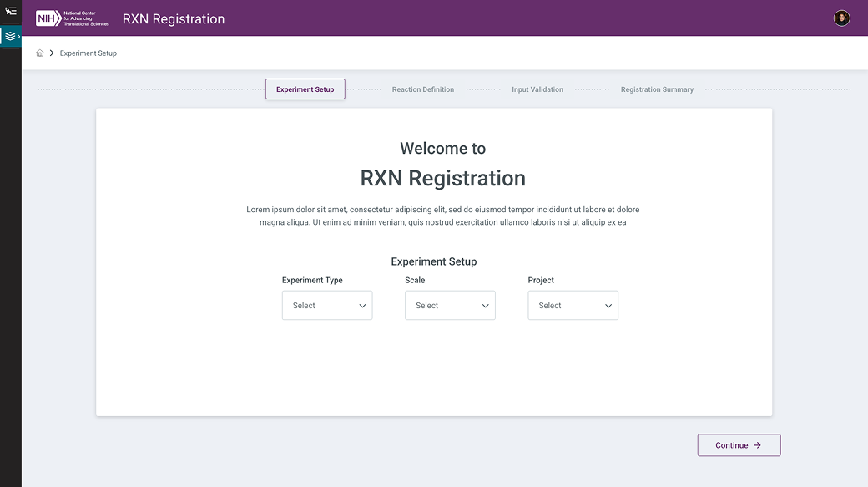
Task: Open the Experiment Type dropdown
Action: (326, 306)
